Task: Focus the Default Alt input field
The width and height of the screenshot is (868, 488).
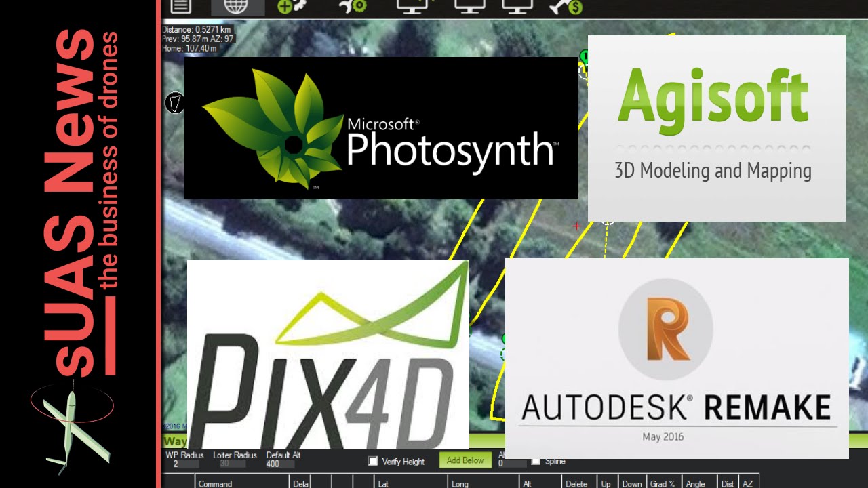Action: (281, 464)
